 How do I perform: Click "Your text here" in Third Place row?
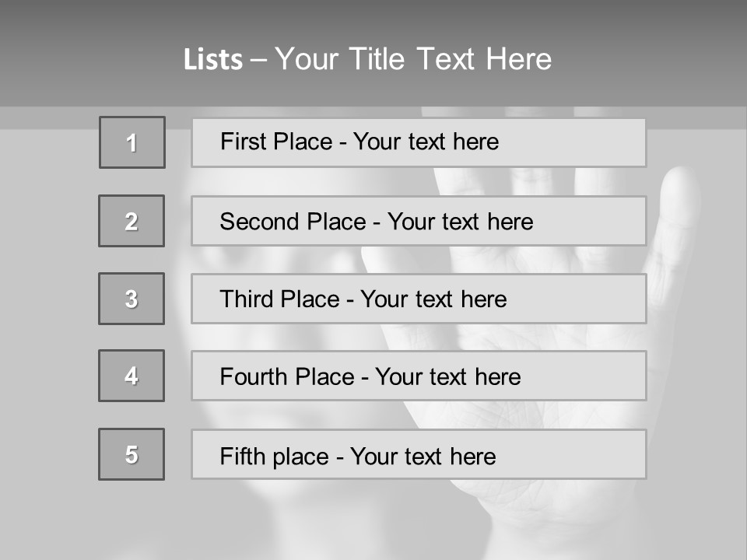433,299
